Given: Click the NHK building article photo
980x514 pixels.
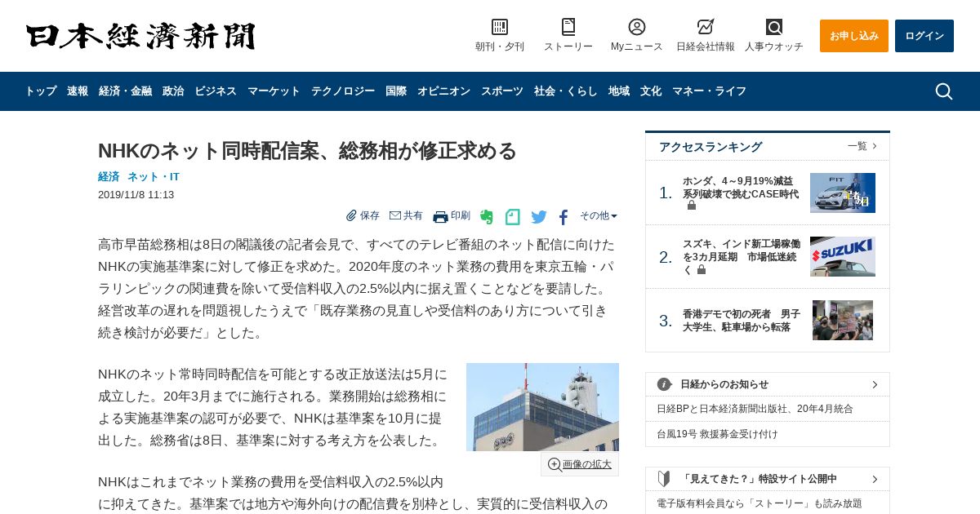Looking at the screenshot, I should (x=542, y=407).
